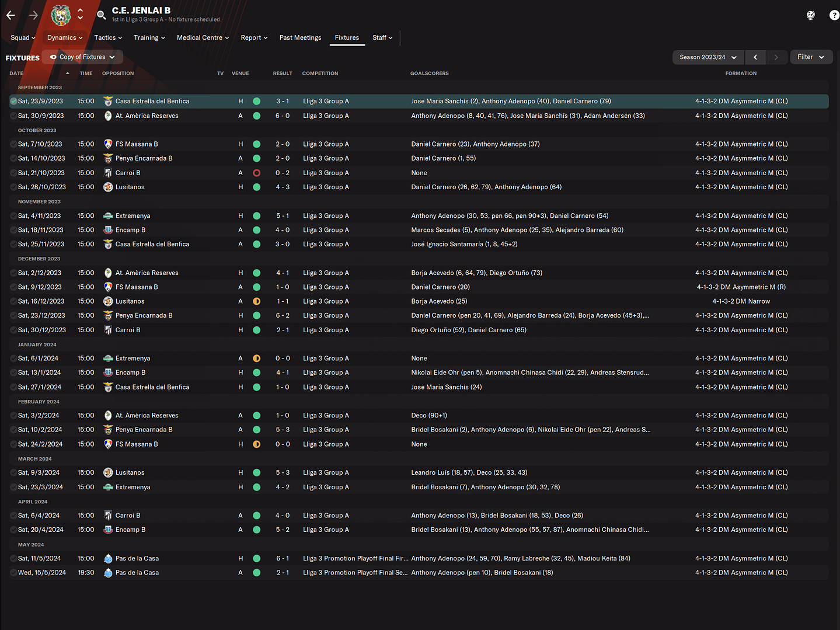
Task: Open the Past Meetings tab
Action: tap(300, 38)
